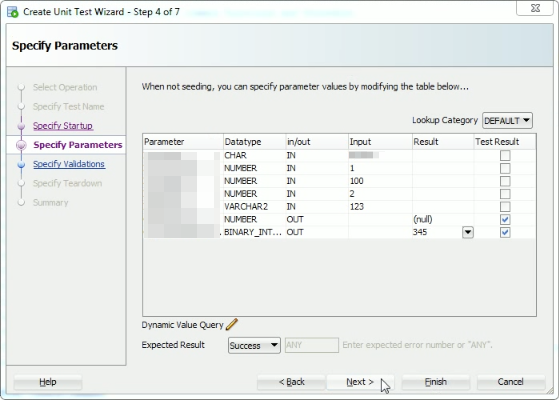Expand the 345 result value dropdown arrow
This screenshot has height=400, width=559.
(x=468, y=232)
